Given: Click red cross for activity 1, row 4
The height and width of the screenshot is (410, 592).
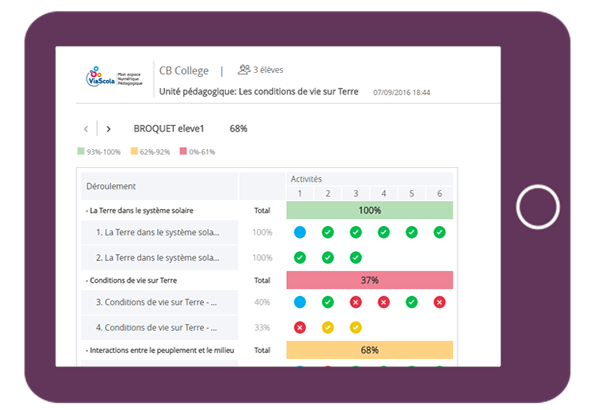Looking at the screenshot, I should [x=300, y=327].
